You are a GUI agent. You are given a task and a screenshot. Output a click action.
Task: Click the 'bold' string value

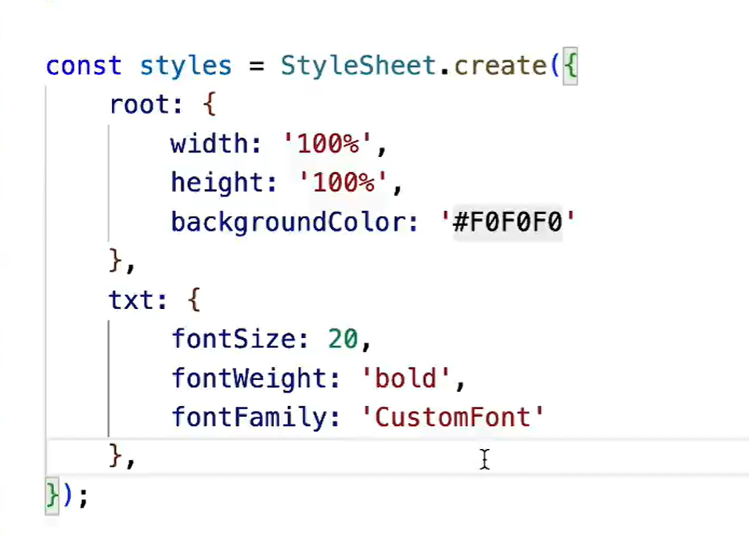(x=405, y=379)
